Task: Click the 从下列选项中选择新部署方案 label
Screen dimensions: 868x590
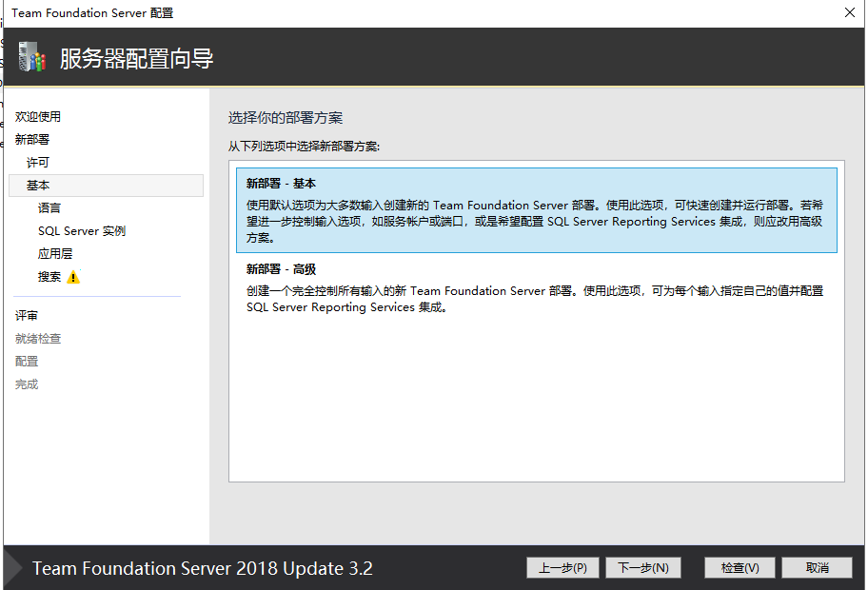Action: pyautogui.click(x=304, y=147)
